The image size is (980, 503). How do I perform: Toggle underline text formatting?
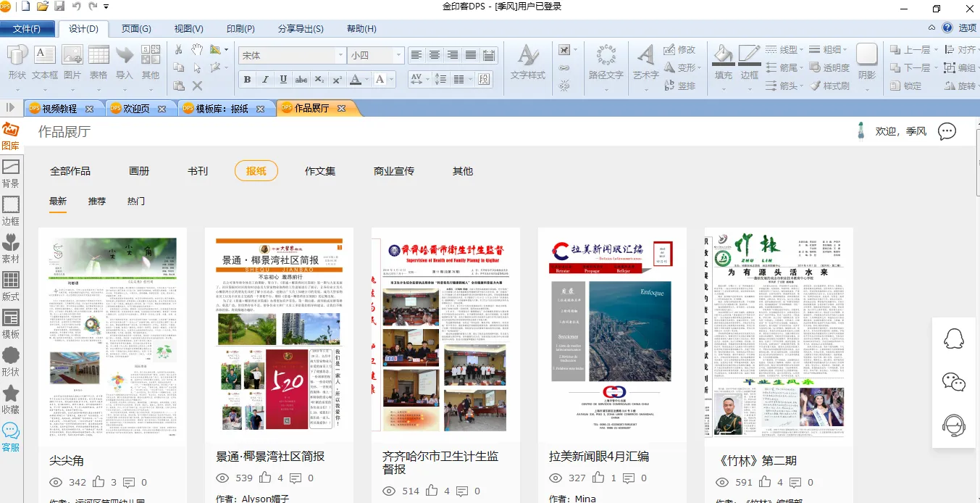(283, 80)
